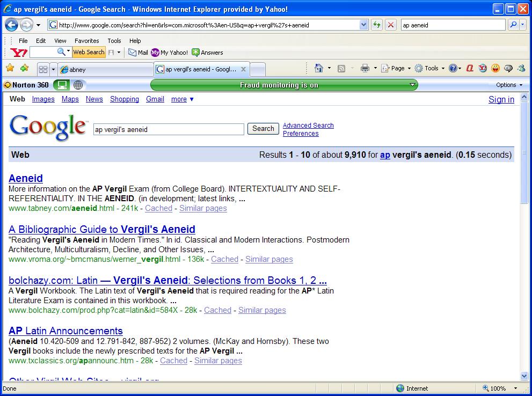532x396 pixels.
Task: Open the Help menu in menu bar
Action: [x=135, y=41]
